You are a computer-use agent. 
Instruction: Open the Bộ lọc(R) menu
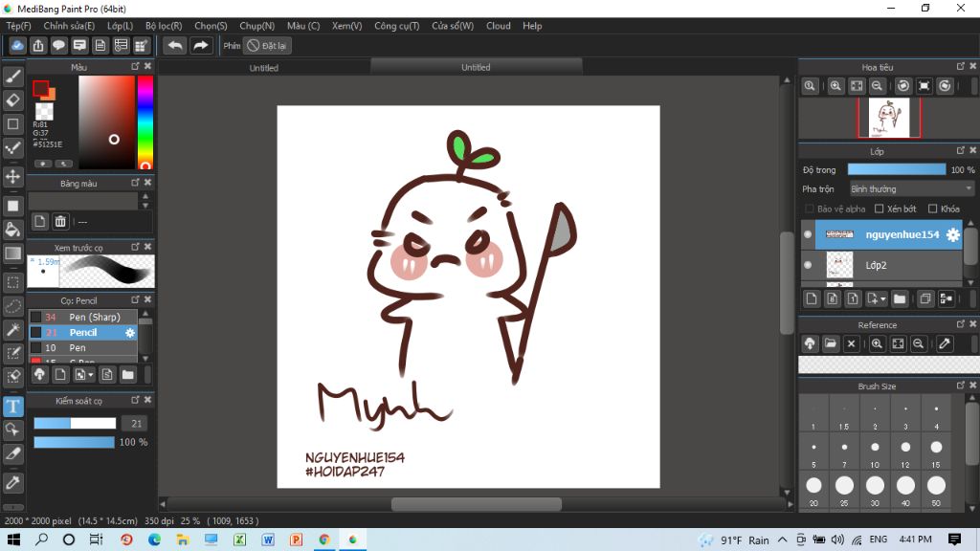coord(164,26)
